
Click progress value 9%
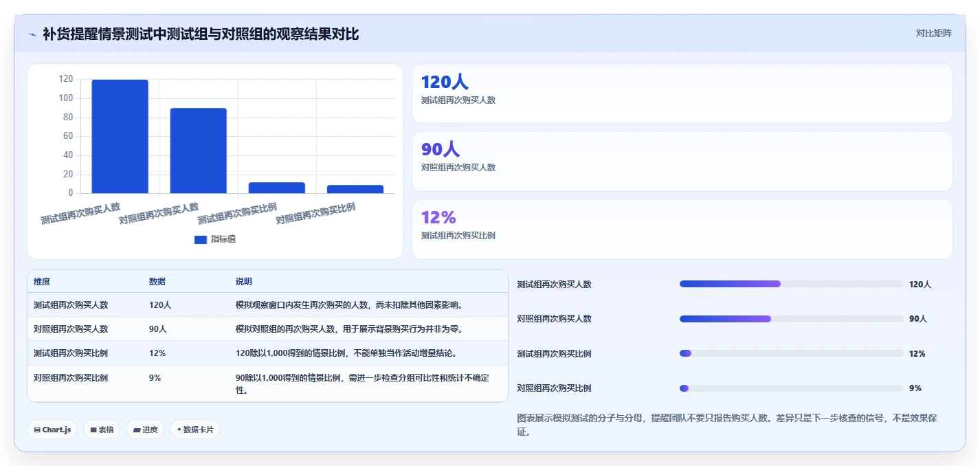point(915,388)
